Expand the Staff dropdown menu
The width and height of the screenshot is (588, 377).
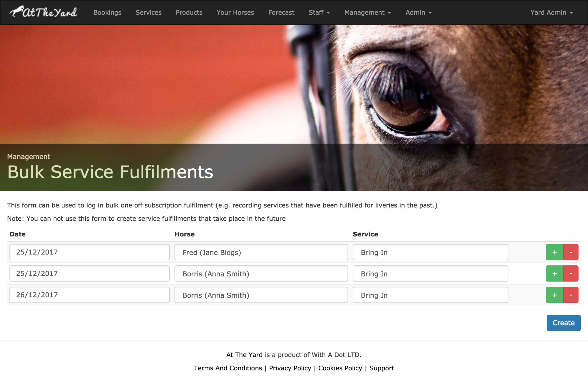(319, 12)
